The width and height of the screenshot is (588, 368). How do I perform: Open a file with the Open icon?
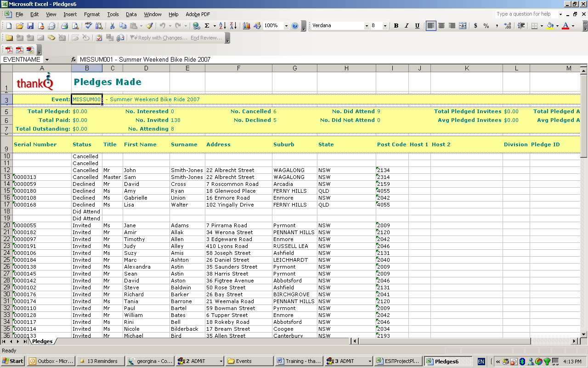coord(20,26)
